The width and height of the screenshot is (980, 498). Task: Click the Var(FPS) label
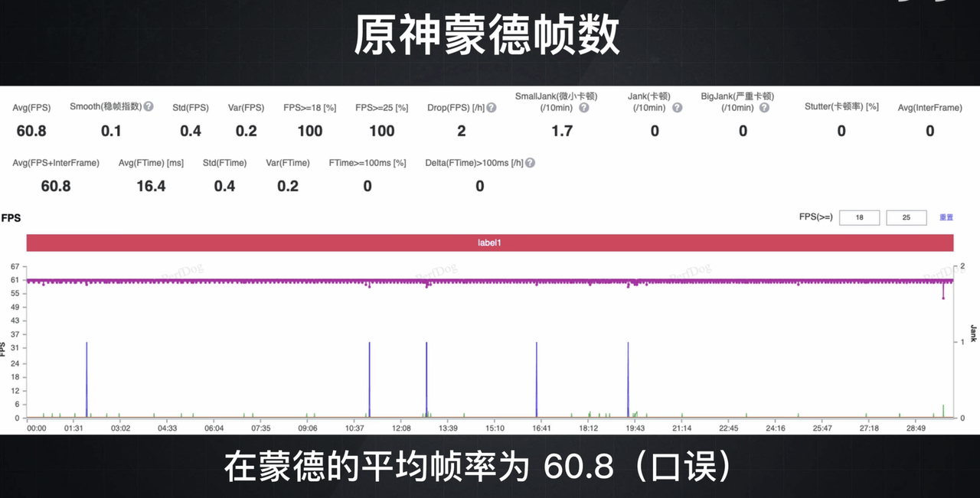pyautogui.click(x=247, y=108)
